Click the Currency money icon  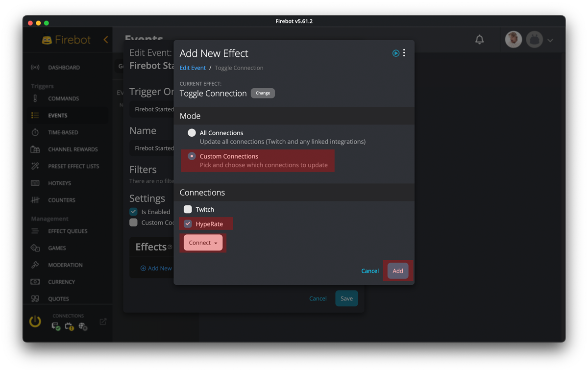[x=35, y=282]
